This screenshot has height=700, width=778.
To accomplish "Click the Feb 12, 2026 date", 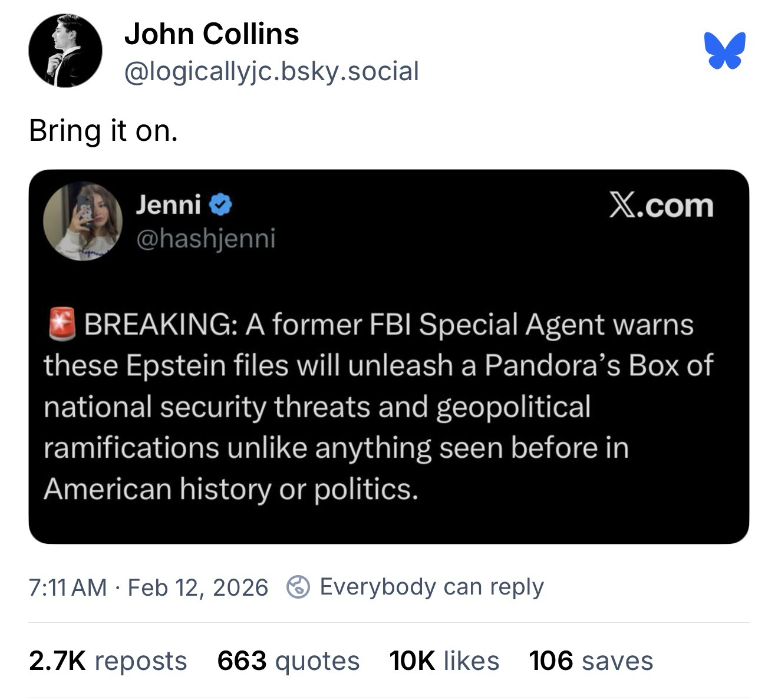I will (197, 587).
